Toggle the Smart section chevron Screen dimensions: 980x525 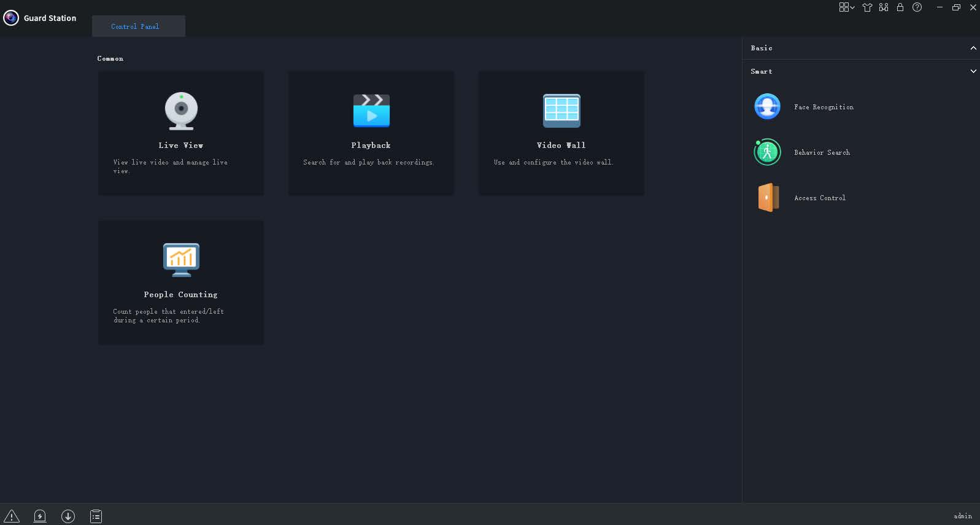coord(973,71)
